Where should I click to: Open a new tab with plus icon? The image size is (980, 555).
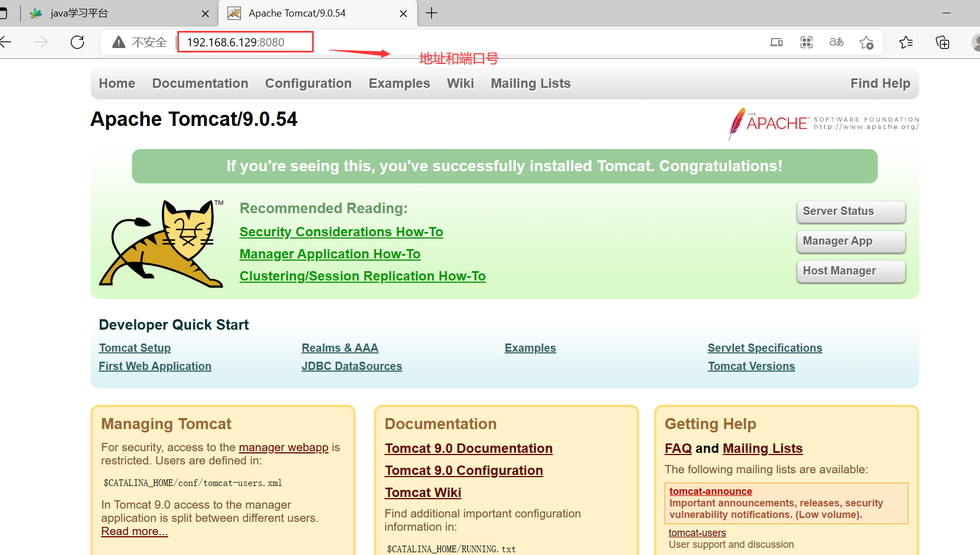(x=431, y=13)
